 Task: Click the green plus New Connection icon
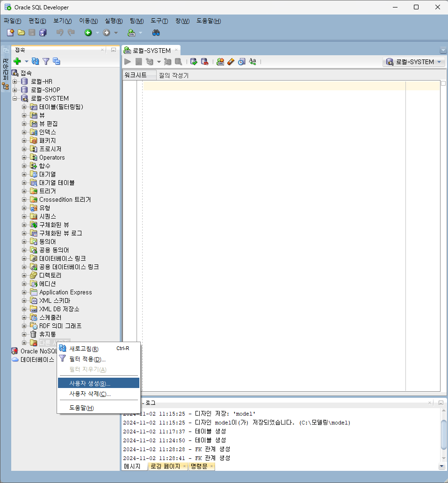point(17,61)
